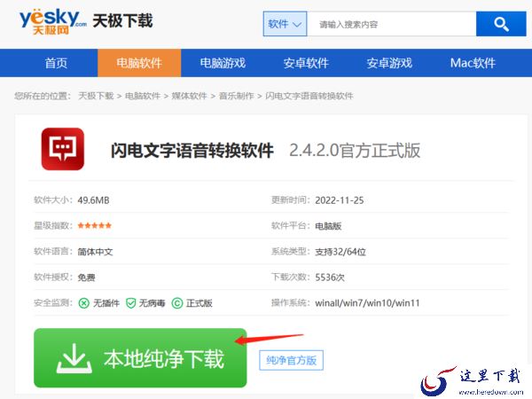
Task: Click the 天极下载 header title
Action: [x=123, y=20]
